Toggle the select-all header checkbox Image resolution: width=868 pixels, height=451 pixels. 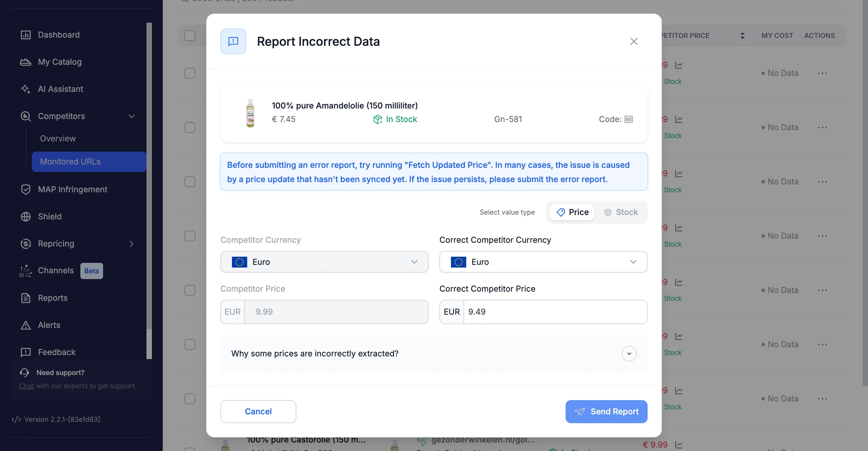190,36
